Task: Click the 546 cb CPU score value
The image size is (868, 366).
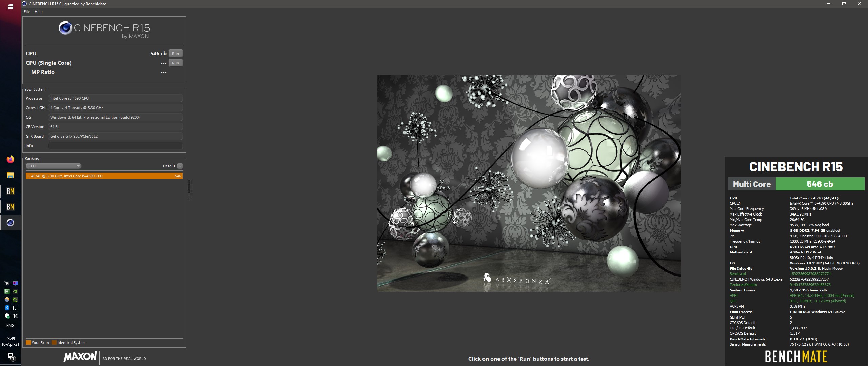Action: [158, 54]
